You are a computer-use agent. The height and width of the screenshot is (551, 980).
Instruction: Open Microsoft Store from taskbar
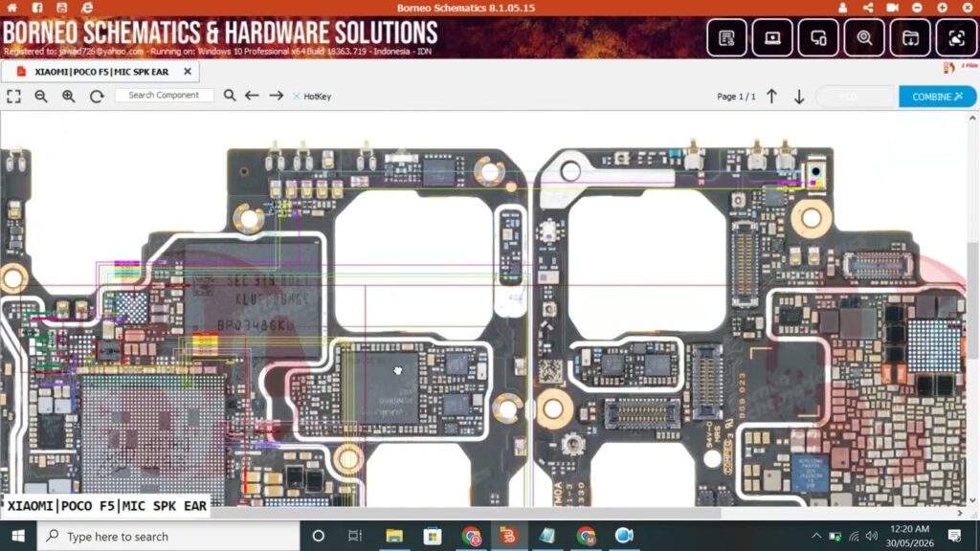(432, 536)
